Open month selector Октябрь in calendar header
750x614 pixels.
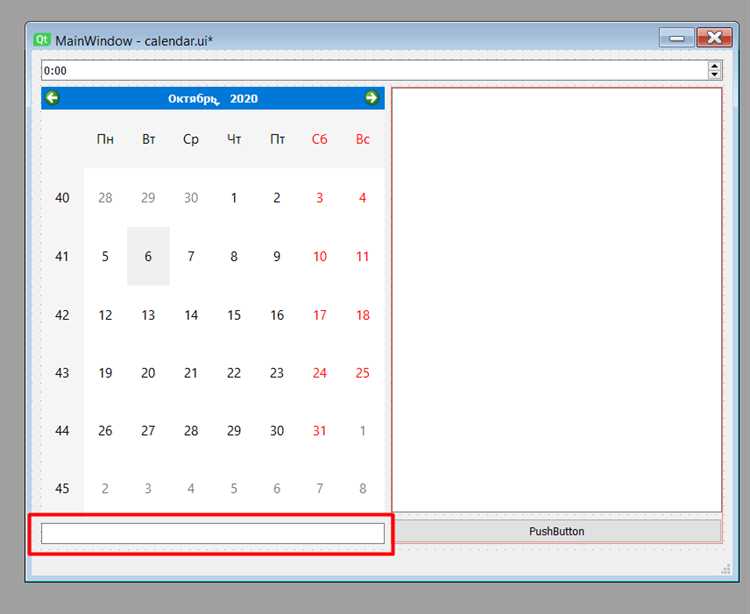tap(193, 99)
